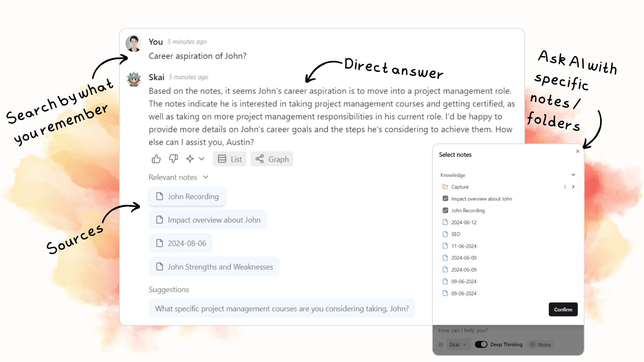Screen dimensions: 644x362
Task: Click the @ mention icon
Action: pos(441,345)
